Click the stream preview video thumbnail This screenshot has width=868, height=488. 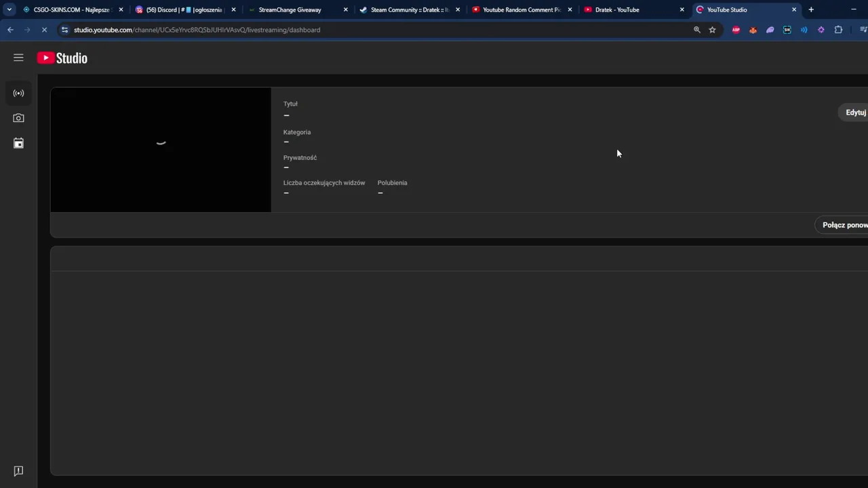click(x=161, y=150)
